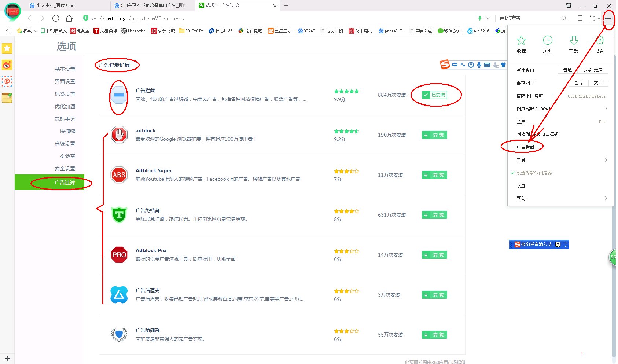This screenshot has width=618, height=364.
Task: Open 下载 from the browser menu panel
Action: pyautogui.click(x=573, y=44)
